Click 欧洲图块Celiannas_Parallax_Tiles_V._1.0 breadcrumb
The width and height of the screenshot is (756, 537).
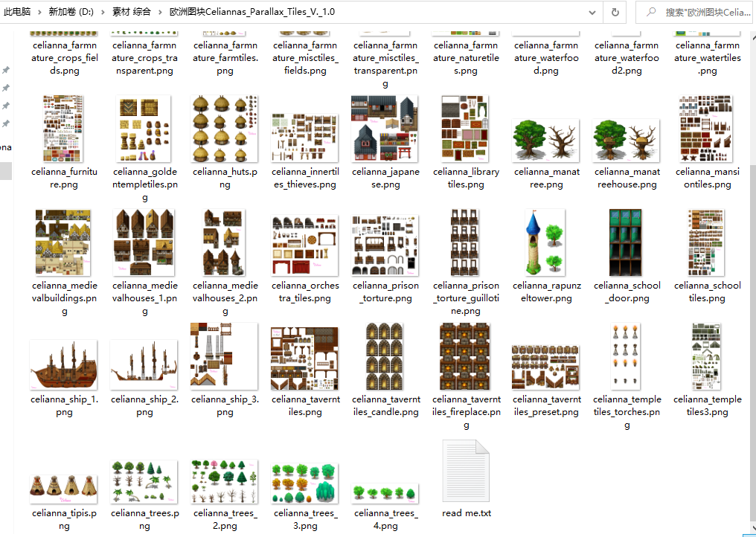tap(252, 12)
